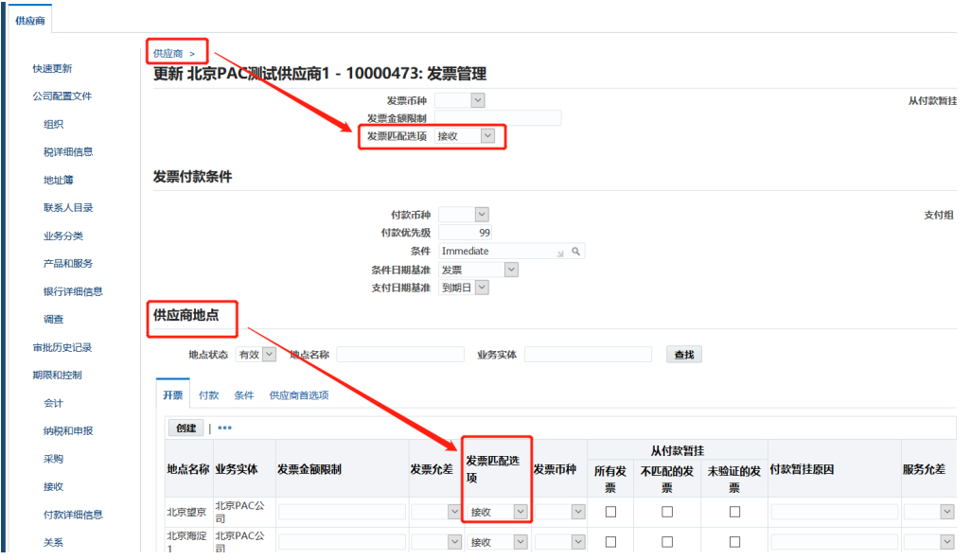Click the 业务实体 search field

[x=589, y=355]
